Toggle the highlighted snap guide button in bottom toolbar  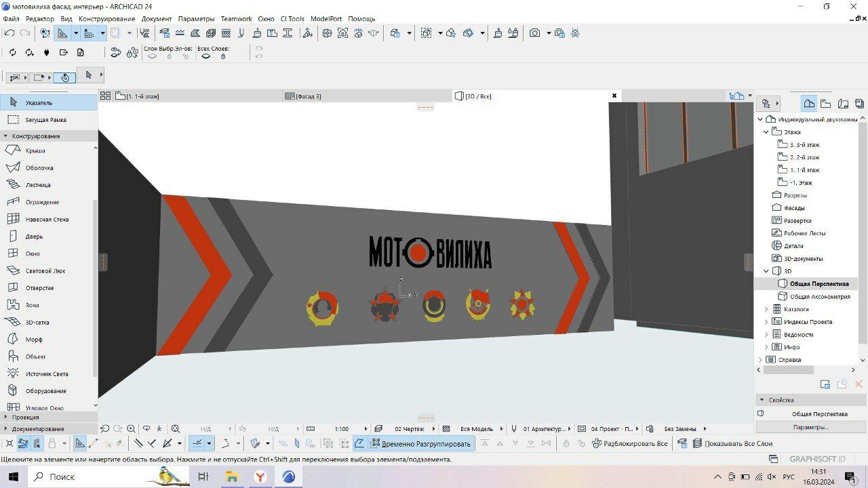point(80,444)
